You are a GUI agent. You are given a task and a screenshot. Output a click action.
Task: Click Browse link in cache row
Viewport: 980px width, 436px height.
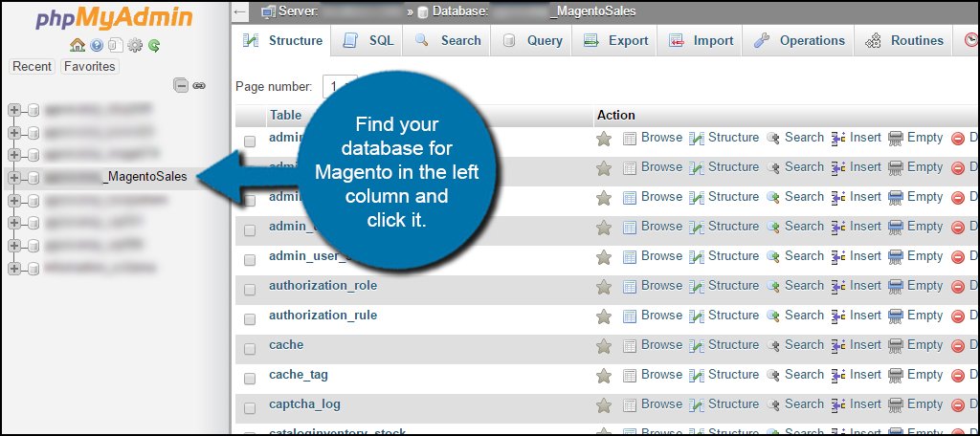[x=662, y=345]
